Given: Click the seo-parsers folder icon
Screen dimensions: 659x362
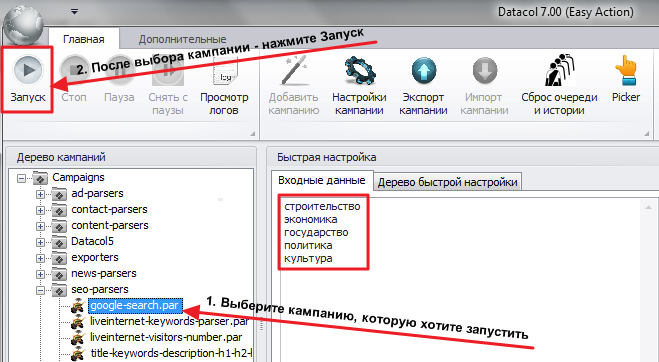Looking at the screenshot, I should 59,290.
